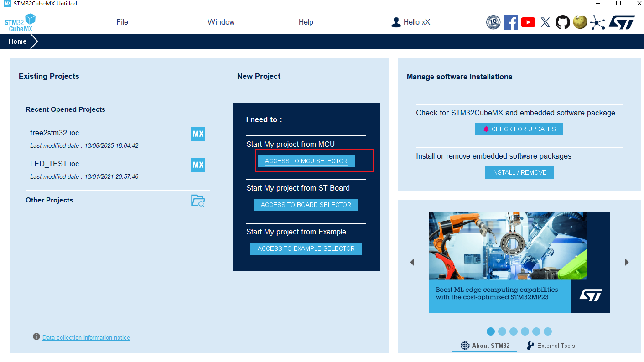
Task: Click the Home breadcrumb
Action: pos(17,41)
